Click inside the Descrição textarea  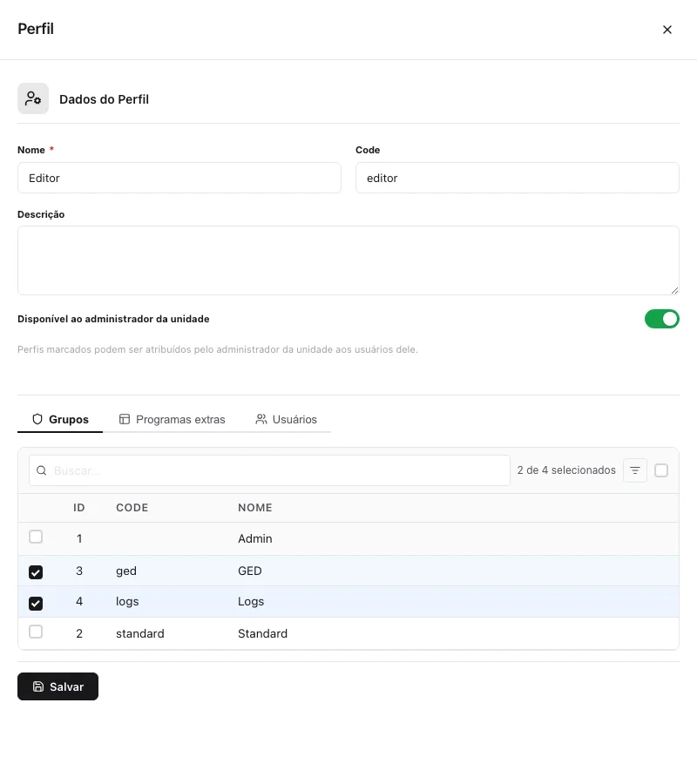[x=348, y=260]
